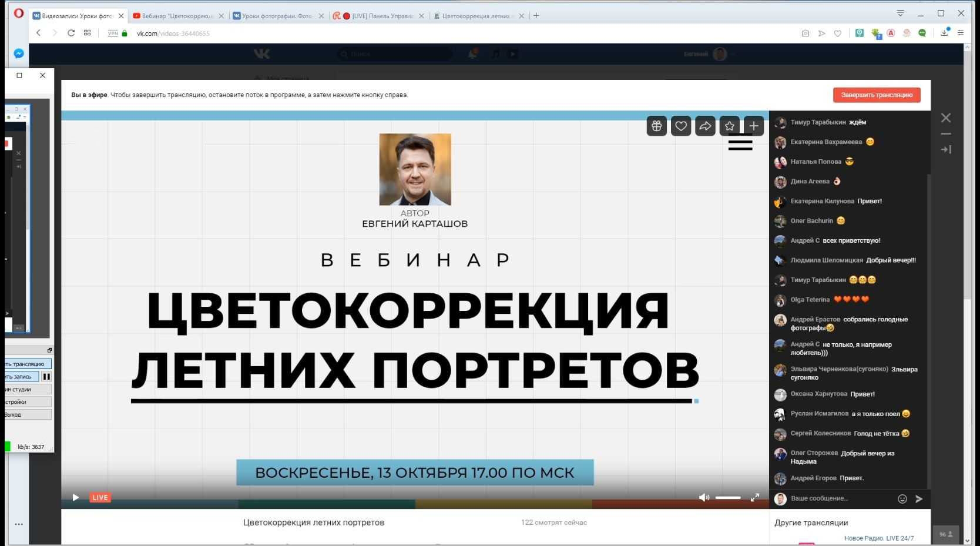
Task: Open Екатерина Вахрамеева's profile in chat
Action: [x=826, y=142]
